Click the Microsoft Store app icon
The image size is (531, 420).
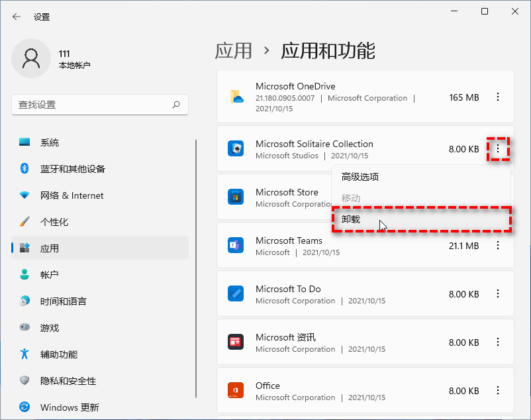(x=236, y=197)
